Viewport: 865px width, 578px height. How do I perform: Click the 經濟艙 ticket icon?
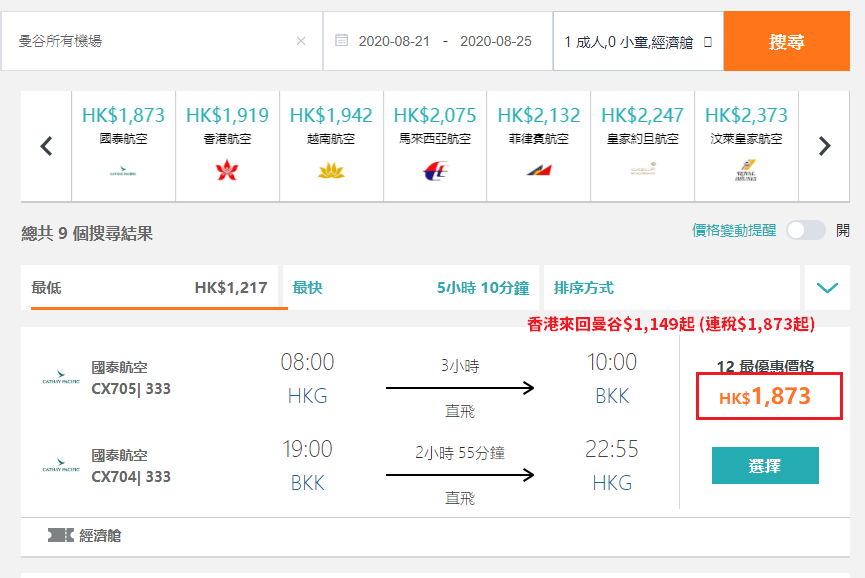61,535
